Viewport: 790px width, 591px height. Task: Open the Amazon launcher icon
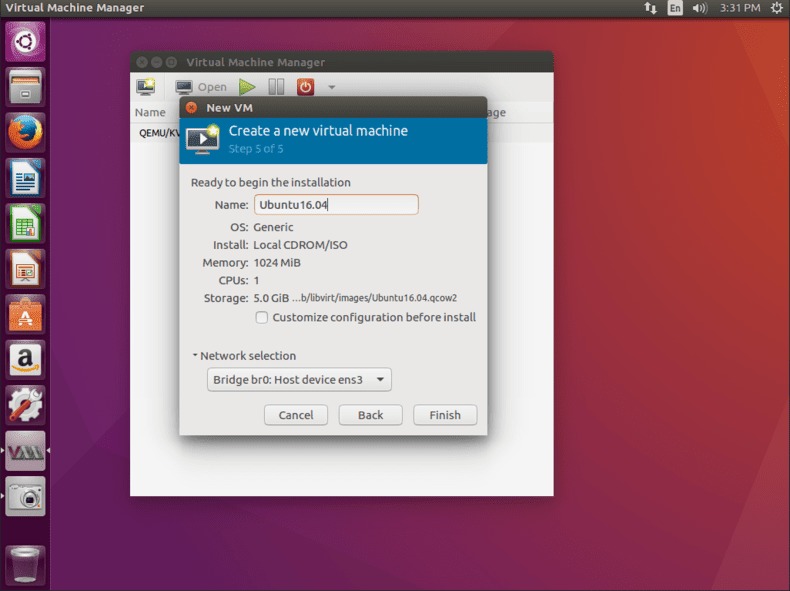coord(25,360)
